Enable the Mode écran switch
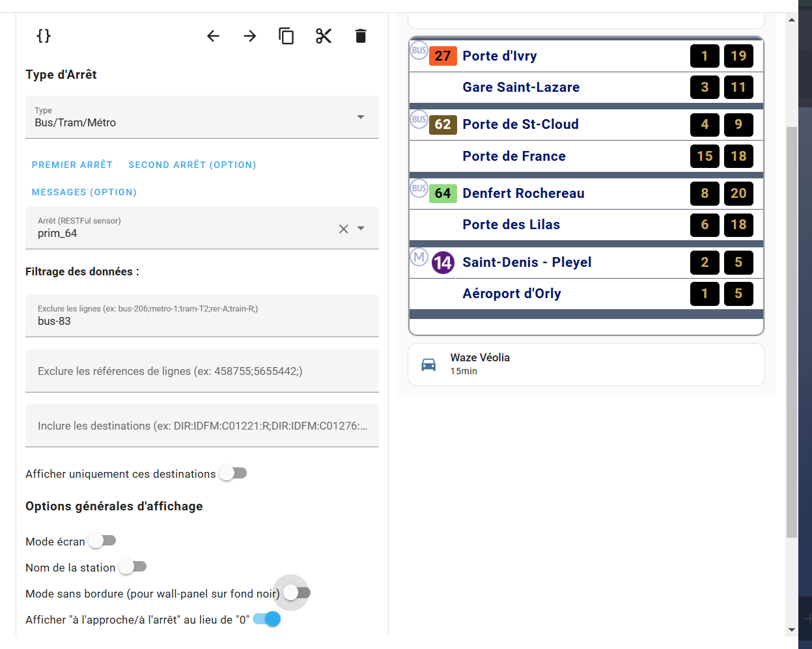The image size is (812, 649). click(x=103, y=541)
